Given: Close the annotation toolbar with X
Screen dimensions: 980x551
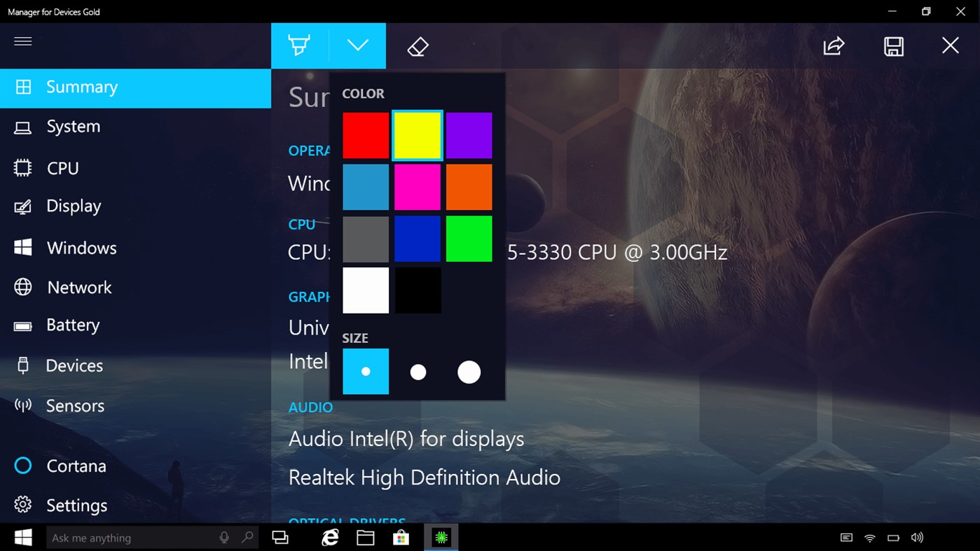Looking at the screenshot, I should click(950, 45).
